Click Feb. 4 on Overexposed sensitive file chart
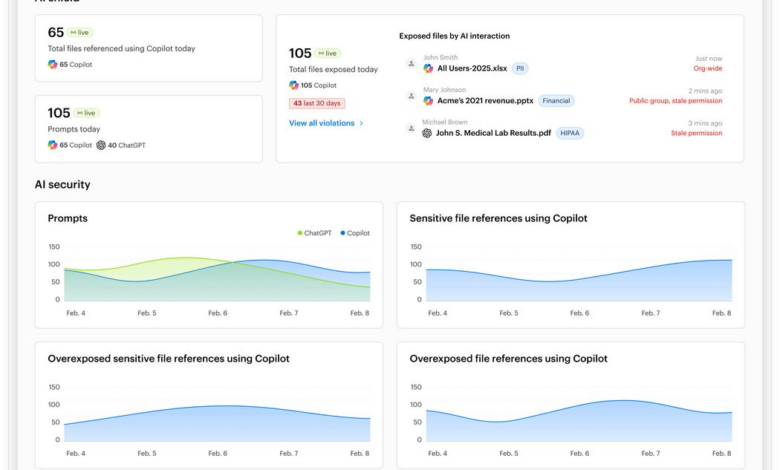This screenshot has width=780, height=470. (76, 453)
